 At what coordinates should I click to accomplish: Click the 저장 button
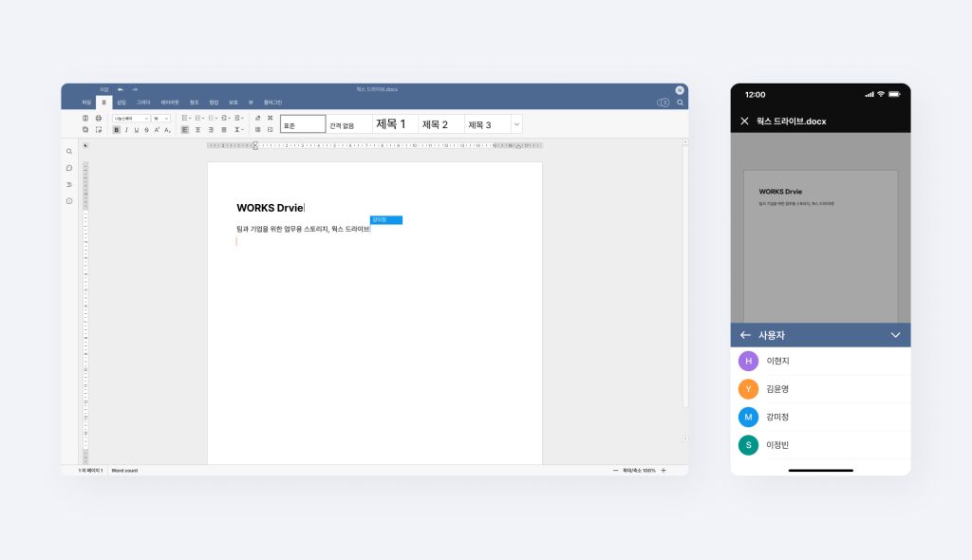click(x=103, y=89)
